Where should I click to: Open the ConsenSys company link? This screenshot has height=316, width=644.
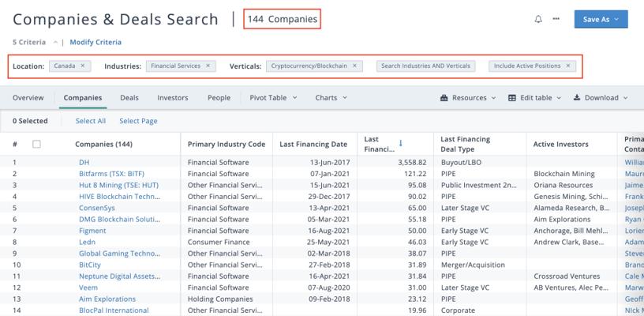(97, 208)
